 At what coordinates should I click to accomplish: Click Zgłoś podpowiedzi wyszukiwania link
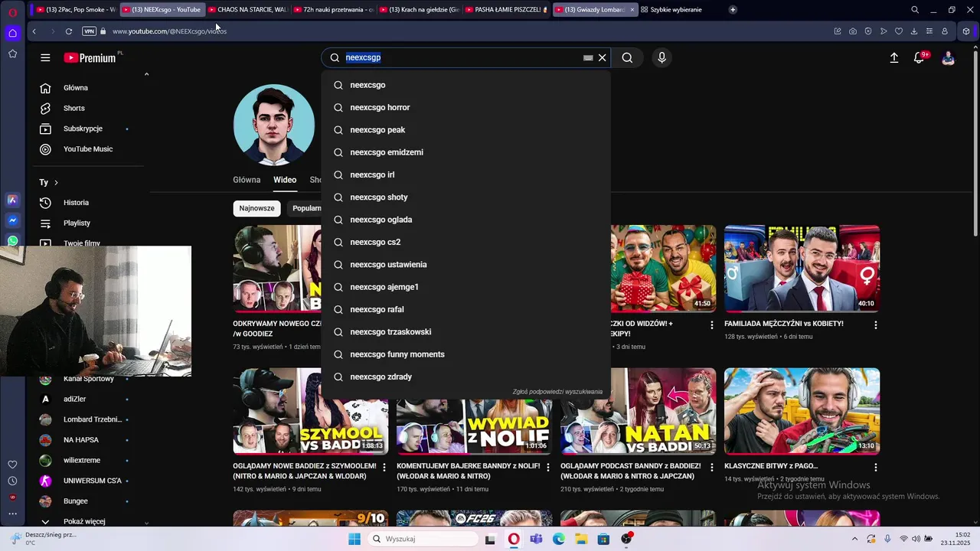click(557, 392)
